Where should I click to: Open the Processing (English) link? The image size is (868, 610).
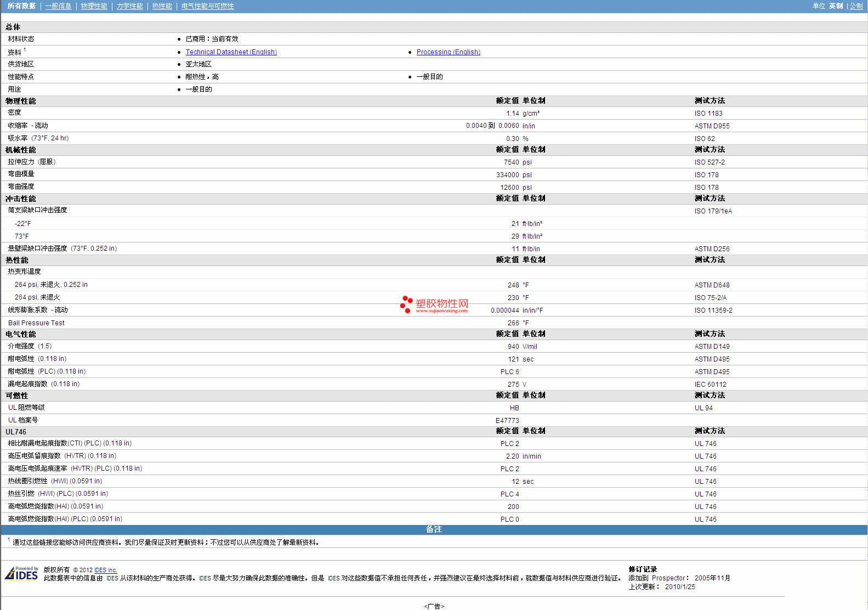click(448, 52)
